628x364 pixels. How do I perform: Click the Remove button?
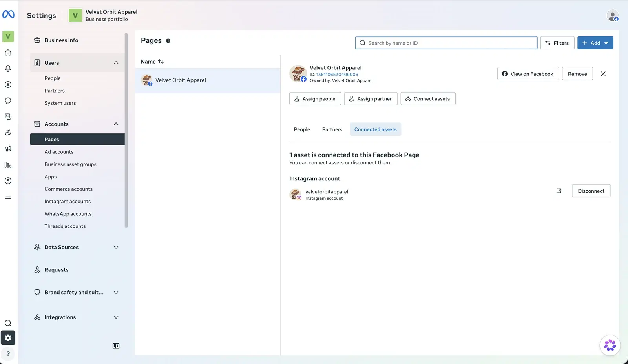pyautogui.click(x=577, y=74)
